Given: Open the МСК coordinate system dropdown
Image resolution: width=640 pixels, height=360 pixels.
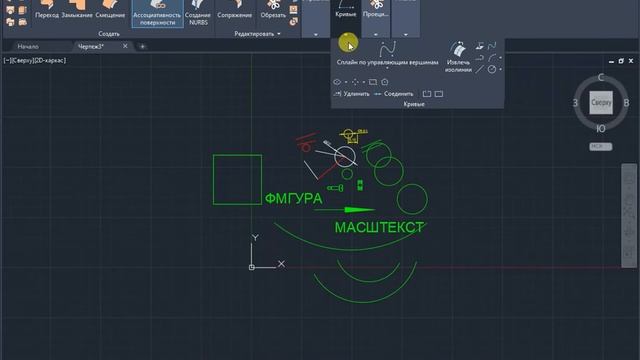Looking at the screenshot, I should pyautogui.click(x=600, y=147).
